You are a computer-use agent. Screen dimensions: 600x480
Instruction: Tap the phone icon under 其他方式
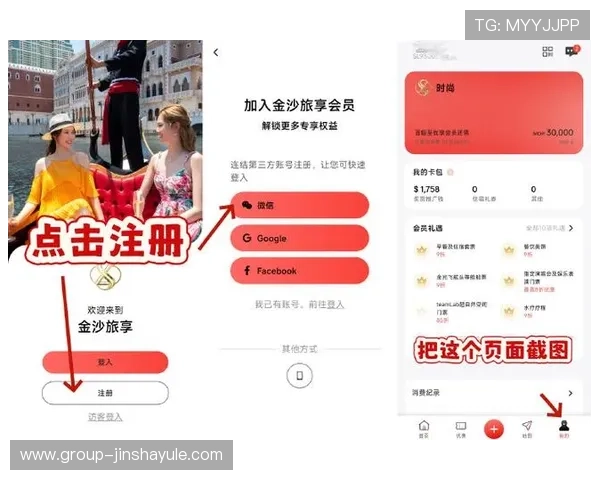pyautogui.click(x=300, y=376)
